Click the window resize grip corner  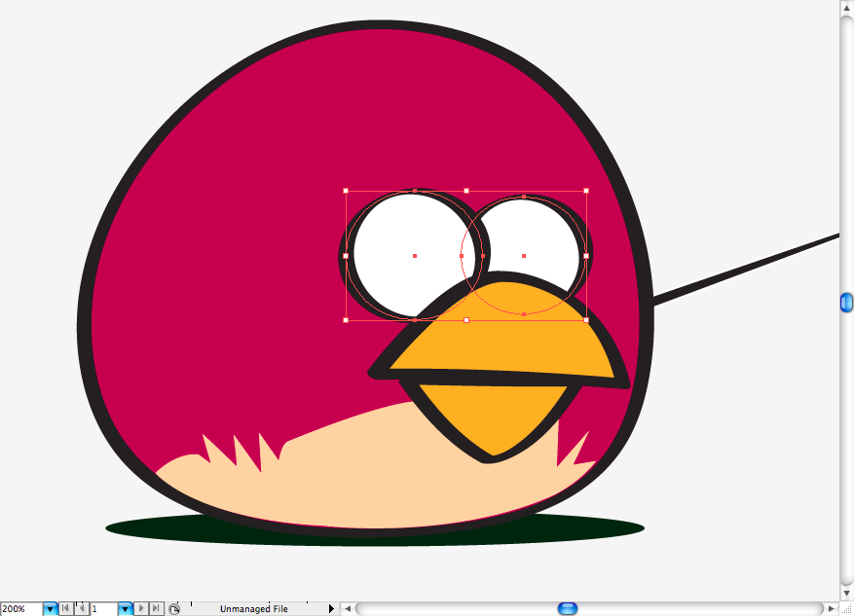[846, 609]
